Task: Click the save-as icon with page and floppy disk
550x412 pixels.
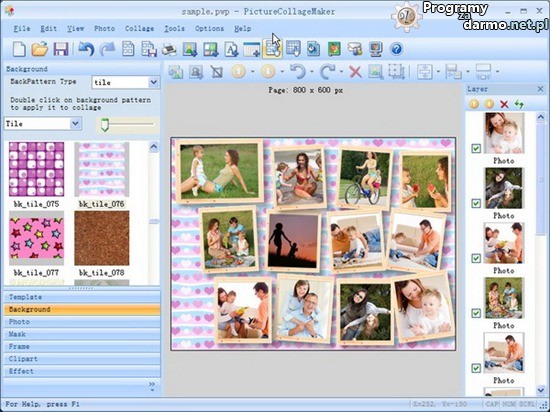Action: [149, 49]
